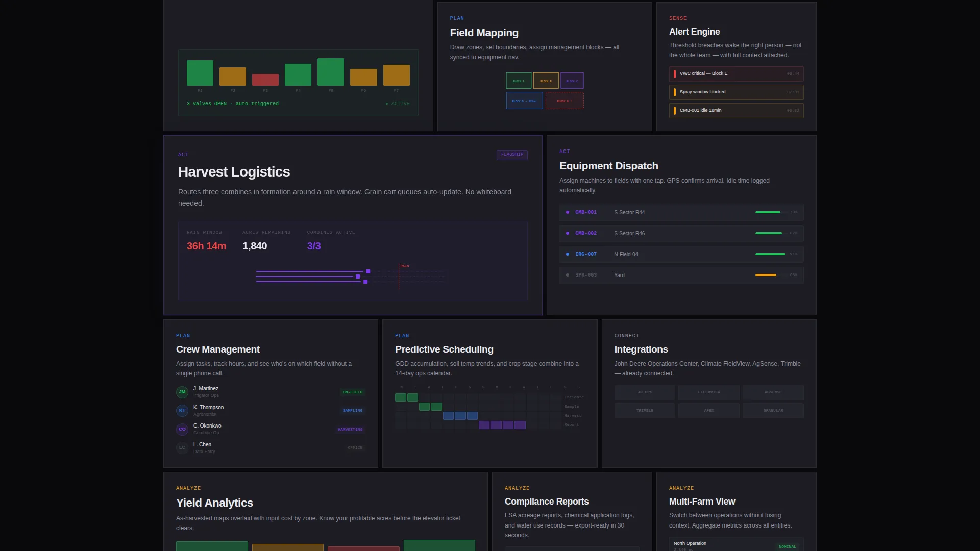
Task: Open the Multi-Farm View card heading
Action: click(702, 502)
